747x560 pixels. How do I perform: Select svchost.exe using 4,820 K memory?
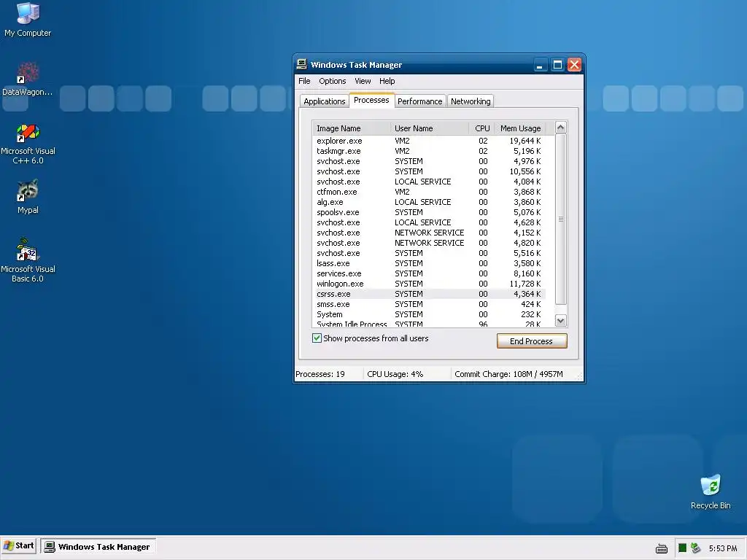click(x=429, y=243)
